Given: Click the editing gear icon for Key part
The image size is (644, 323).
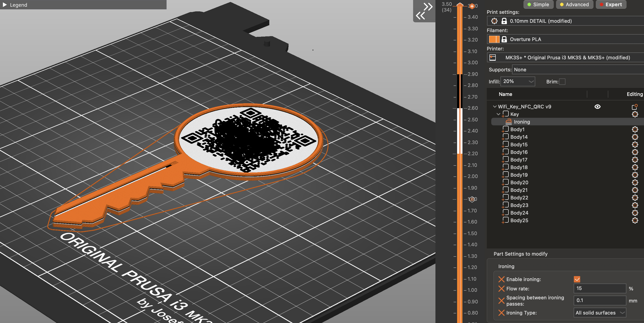Looking at the screenshot, I should pyautogui.click(x=635, y=114).
